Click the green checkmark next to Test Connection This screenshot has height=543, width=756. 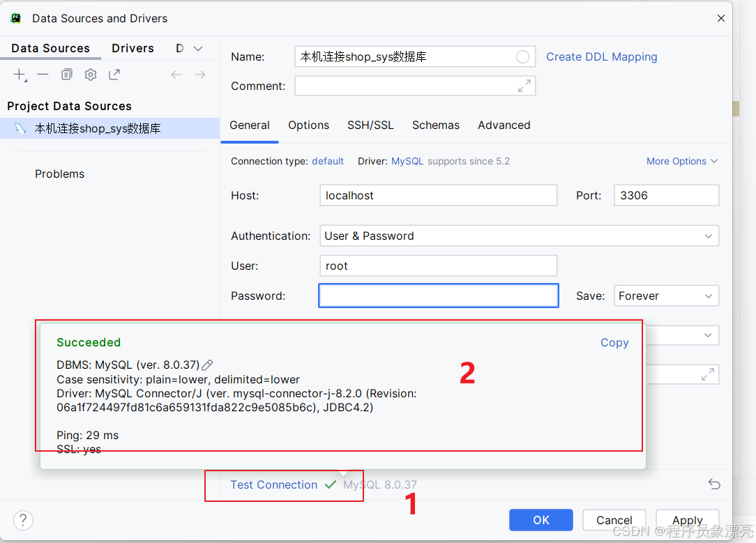[331, 484]
